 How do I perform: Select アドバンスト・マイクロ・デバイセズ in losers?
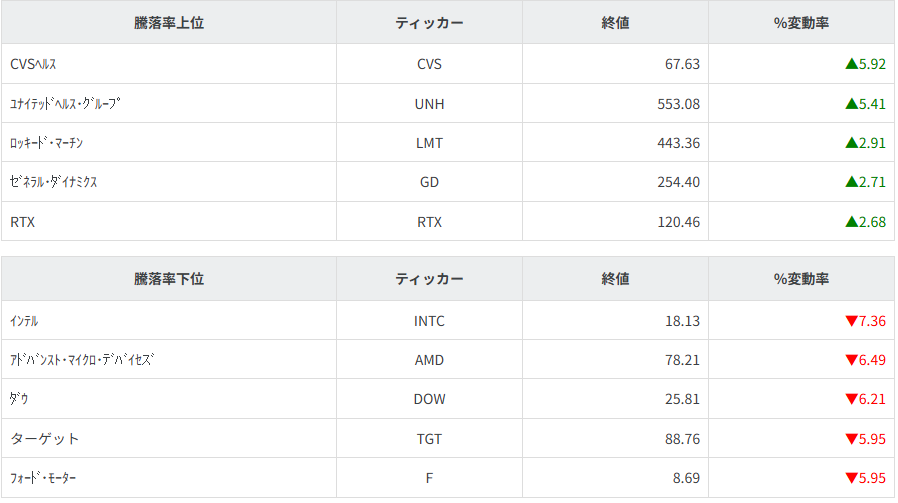coord(82,360)
